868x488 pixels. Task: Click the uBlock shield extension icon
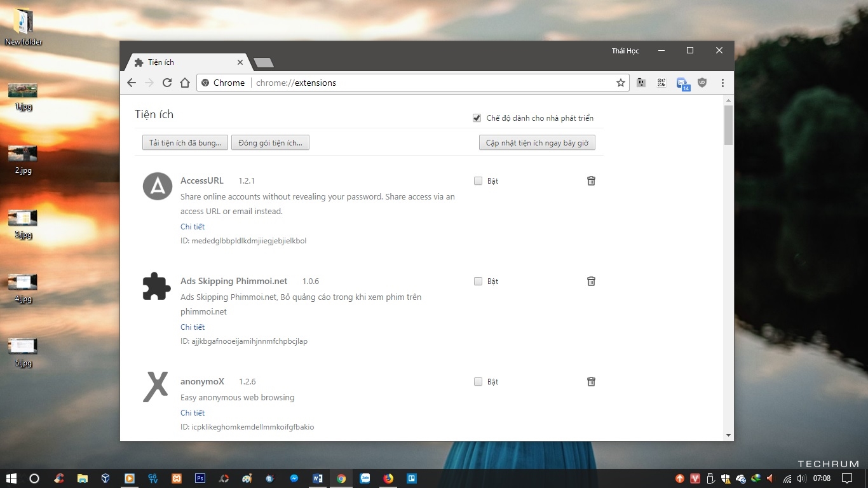pyautogui.click(x=702, y=83)
